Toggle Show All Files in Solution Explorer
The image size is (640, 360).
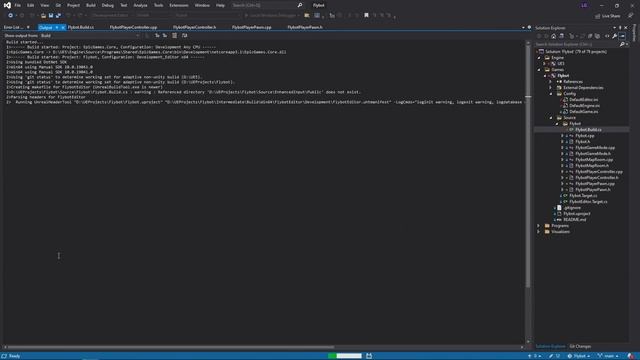(x=598, y=36)
